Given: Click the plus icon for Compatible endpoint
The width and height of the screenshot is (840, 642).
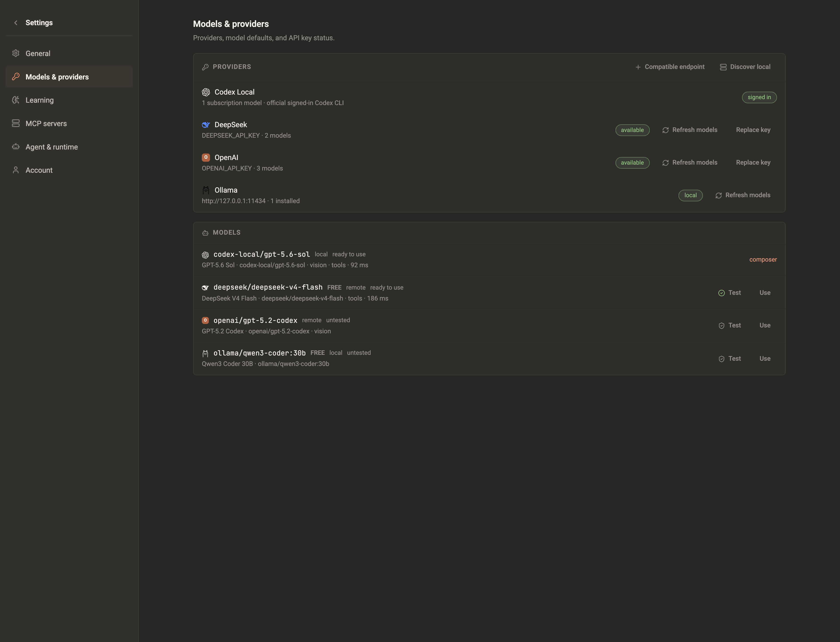Looking at the screenshot, I should click(638, 67).
